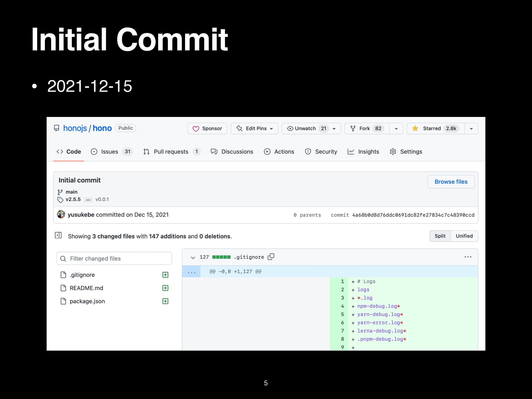Image resolution: width=532 pixels, height=399 pixels.
Task: Click the yusukebe avatar image
Action: (61, 214)
